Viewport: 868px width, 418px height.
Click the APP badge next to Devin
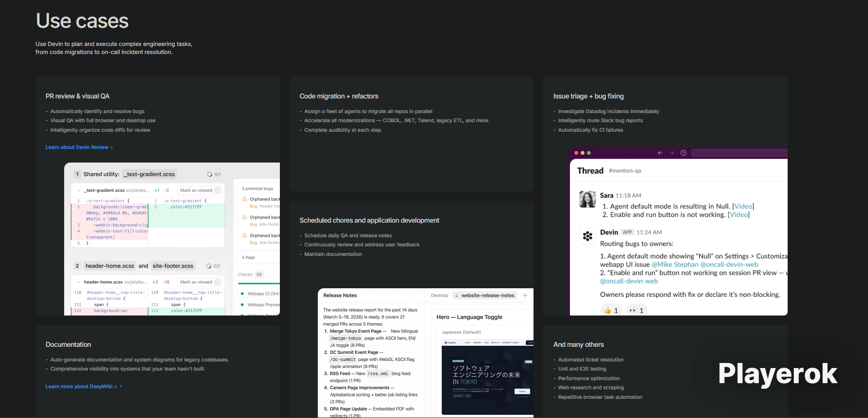[x=628, y=232]
